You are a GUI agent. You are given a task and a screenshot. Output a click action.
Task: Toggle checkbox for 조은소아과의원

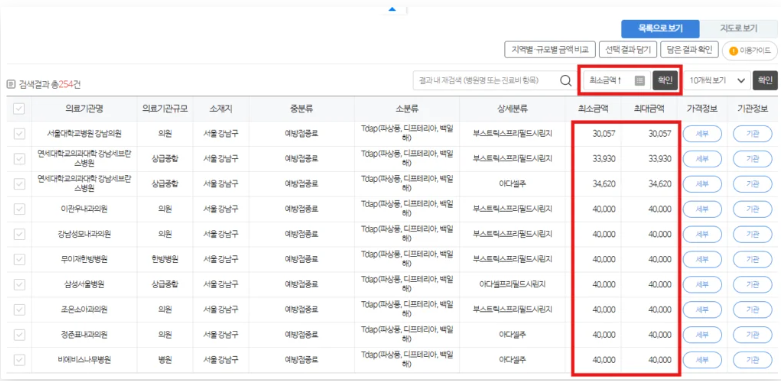click(19, 310)
